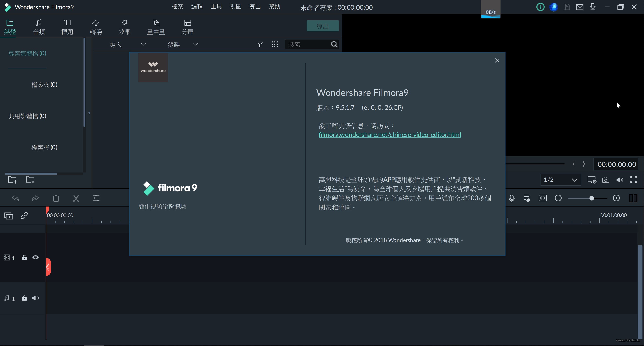Open the 1/2 preview quality dropdown
This screenshot has width=644, height=346.
pos(560,180)
